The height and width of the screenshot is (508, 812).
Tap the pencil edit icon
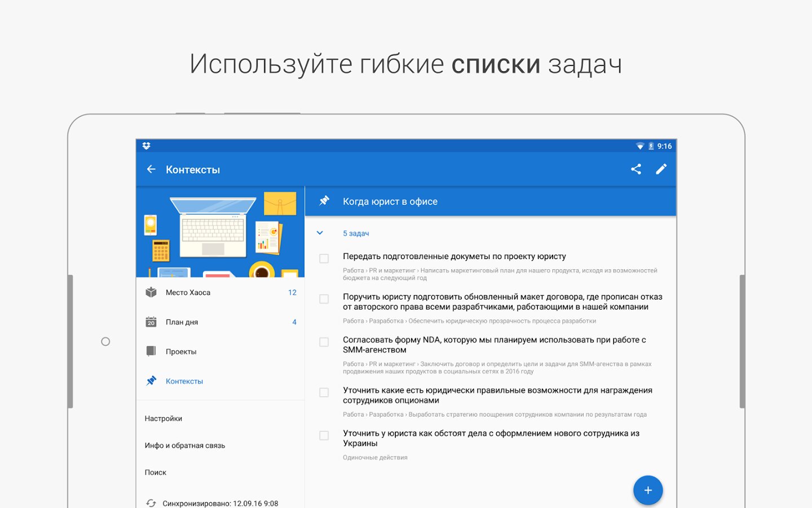[x=661, y=169]
